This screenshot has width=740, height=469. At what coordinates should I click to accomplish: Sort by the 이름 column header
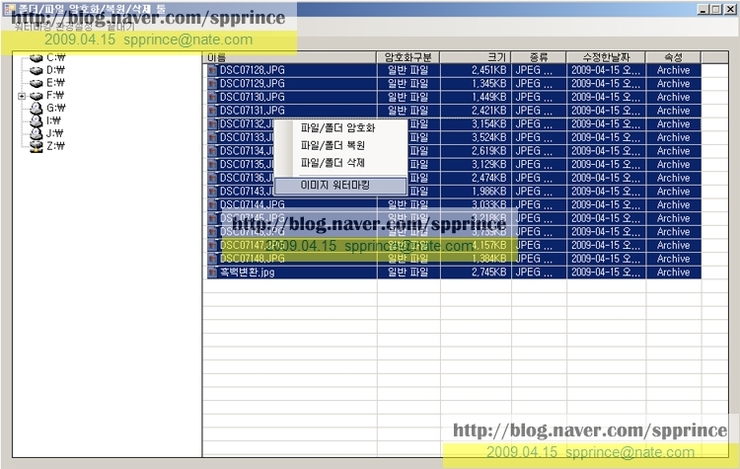click(x=289, y=58)
